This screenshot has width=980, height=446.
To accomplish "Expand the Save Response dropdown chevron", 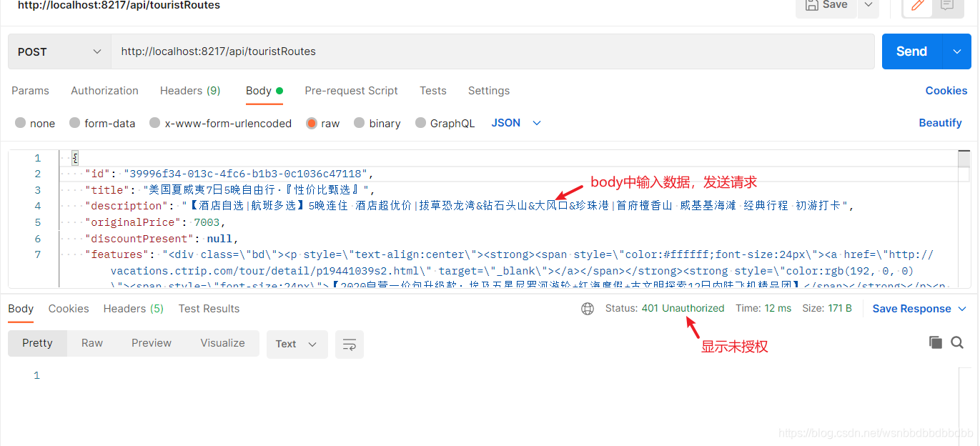I will tap(962, 309).
